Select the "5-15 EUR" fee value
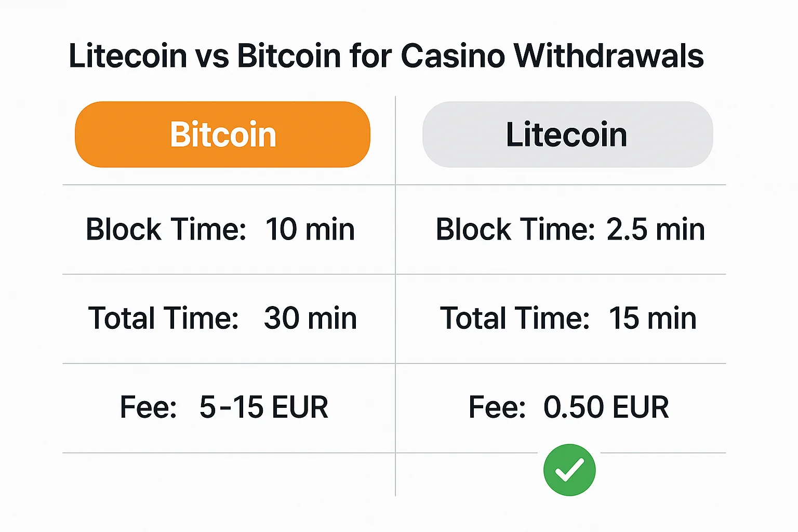Viewport: 798px width, 532px height. (264, 407)
